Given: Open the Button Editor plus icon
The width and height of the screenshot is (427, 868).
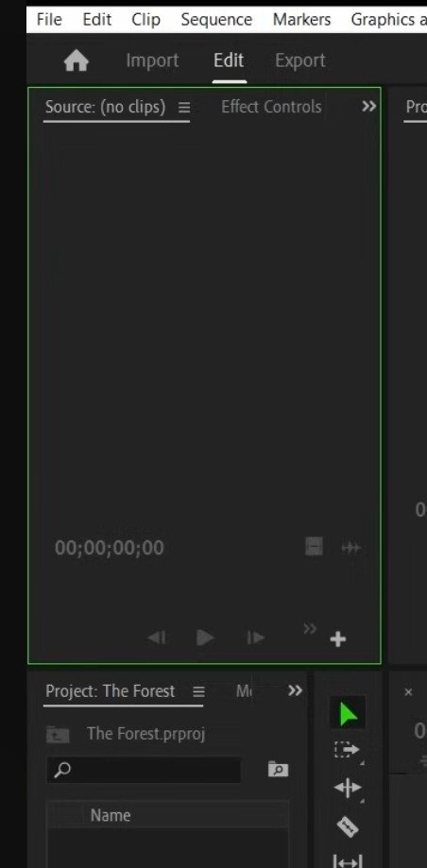Looking at the screenshot, I should click(x=338, y=639).
